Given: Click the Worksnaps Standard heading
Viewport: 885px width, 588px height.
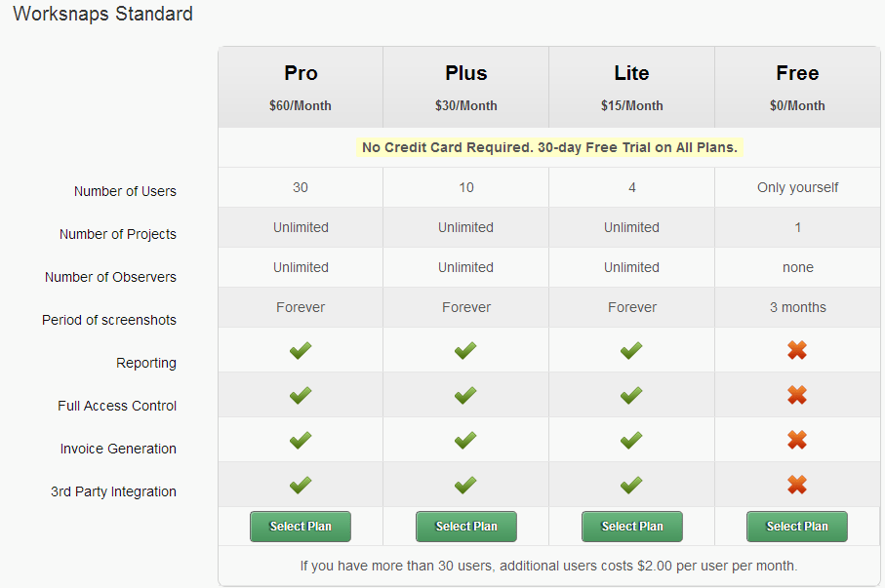Looking at the screenshot, I should pos(102,15).
